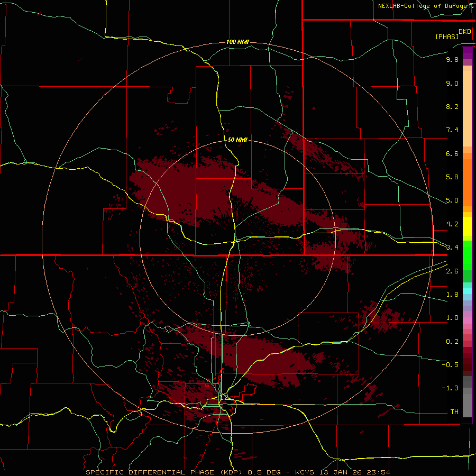Click the 5.8 legend value

click(x=452, y=177)
